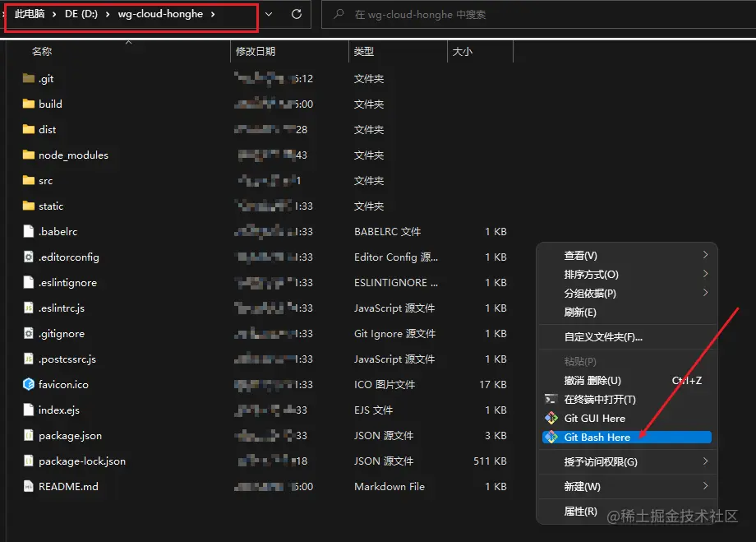Screen dimensions: 756x542
Task: Expand the 分组依据(P) submenu arrow
Action: point(705,293)
